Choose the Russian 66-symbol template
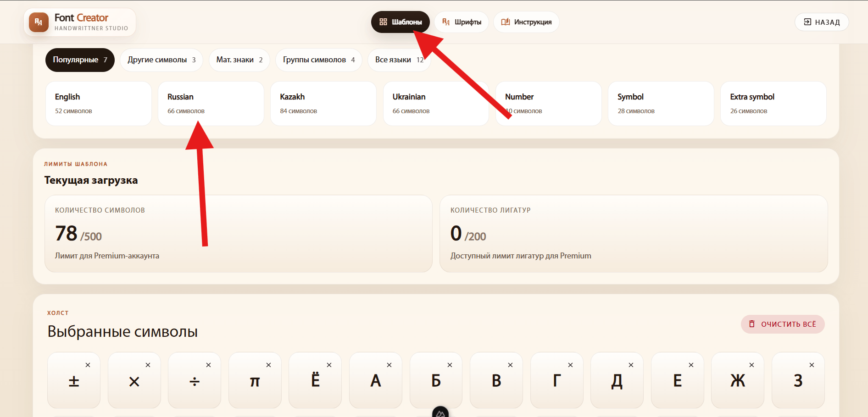Viewport: 868px width, 417px height. point(211,104)
